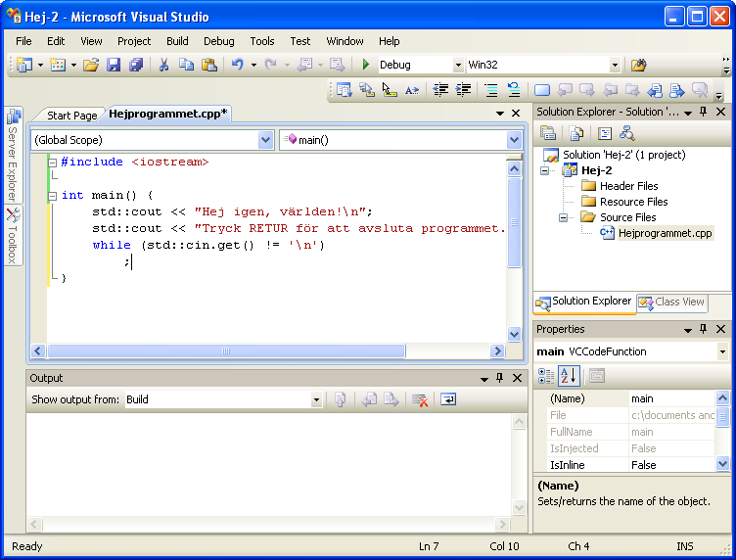
Task: Pin the Solution Explorer panel (auto hide)
Action: click(x=703, y=112)
